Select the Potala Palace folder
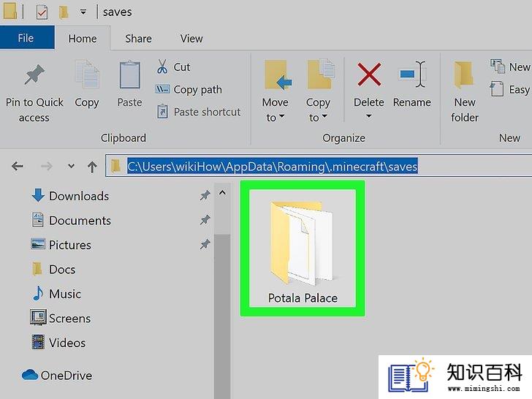 (x=303, y=248)
